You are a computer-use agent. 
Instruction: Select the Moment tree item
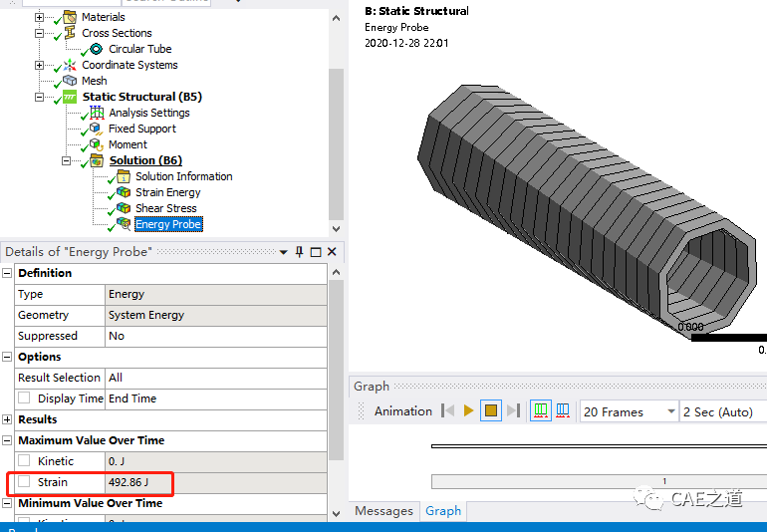128,144
